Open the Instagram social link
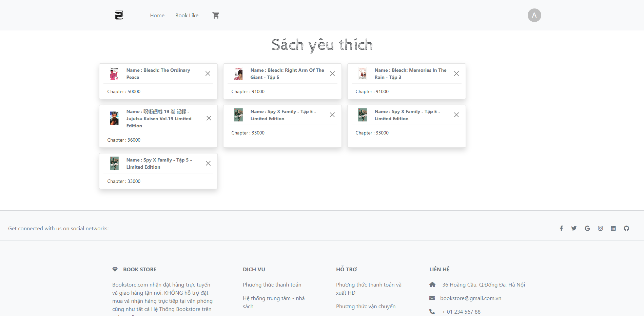The width and height of the screenshot is (644, 316). 600,228
